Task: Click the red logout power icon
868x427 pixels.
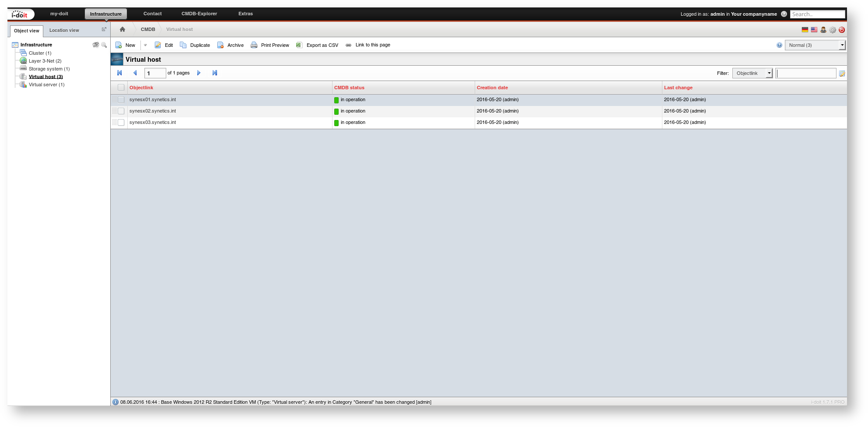Action: tap(842, 30)
